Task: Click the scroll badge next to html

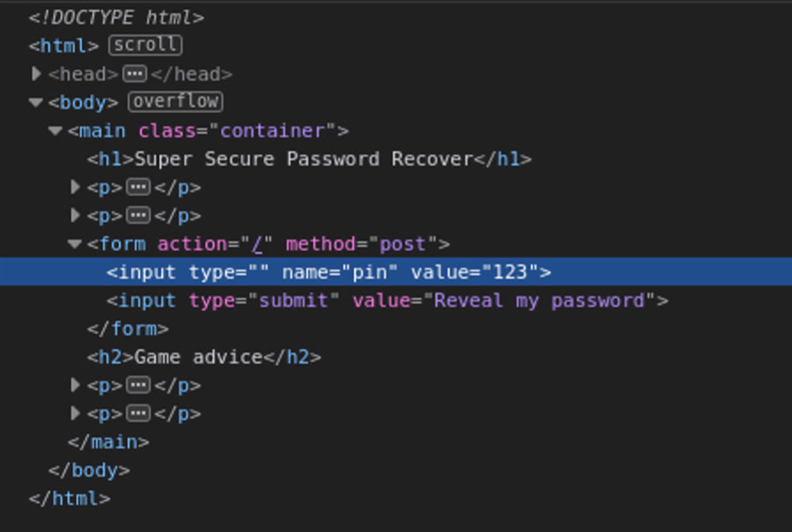Action: coord(145,45)
